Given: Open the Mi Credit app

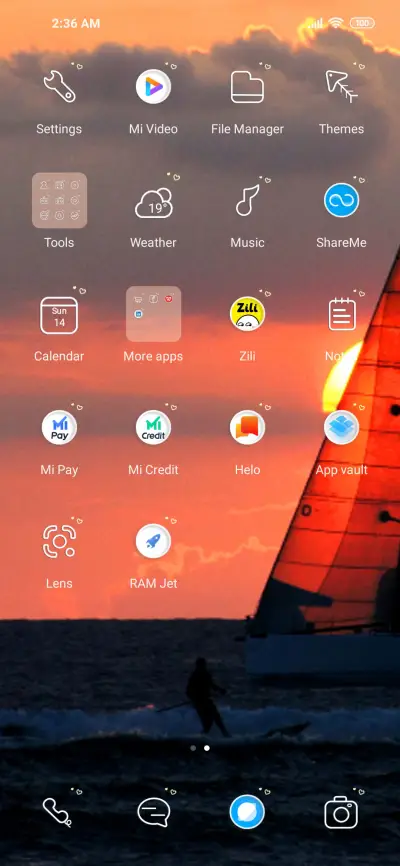Looking at the screenshot, I should [153, 427].
